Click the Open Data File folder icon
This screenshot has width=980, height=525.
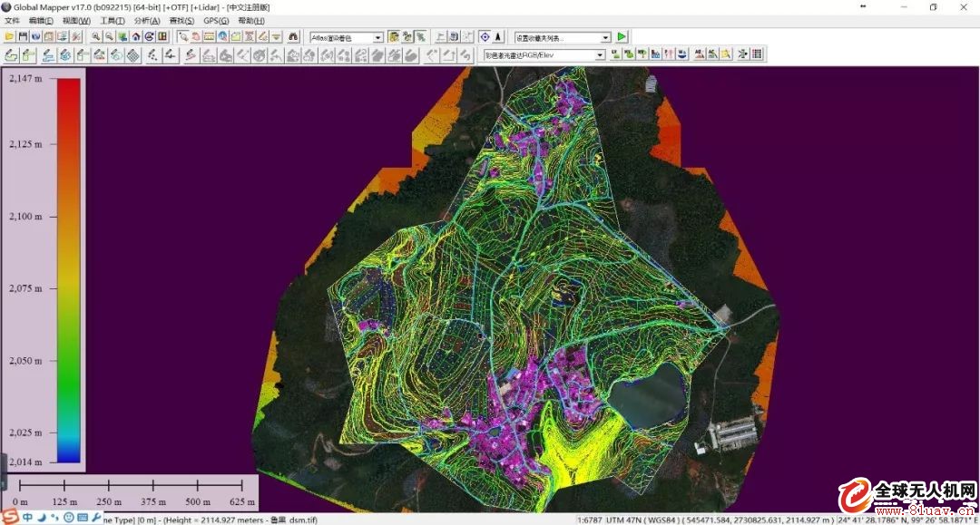[x=9, y=37]
